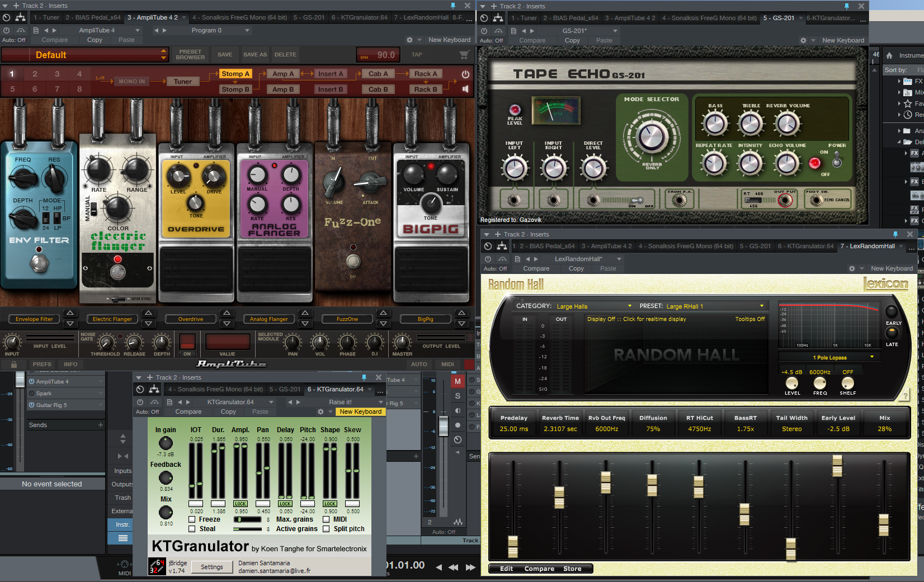924x582 pixels.
Task: Click the power icon beside Rack A
Action: pyautogui.click(x=465, y=74)
